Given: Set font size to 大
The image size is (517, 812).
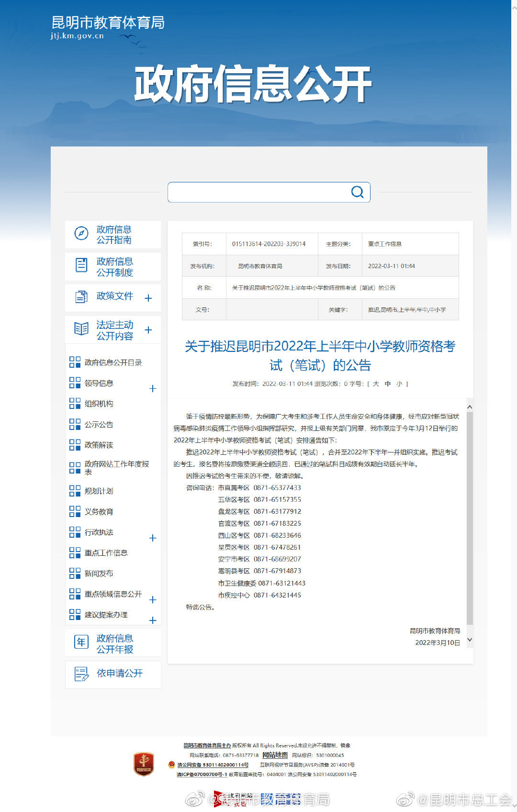Looking at the screenshot, I should [376, 383].
